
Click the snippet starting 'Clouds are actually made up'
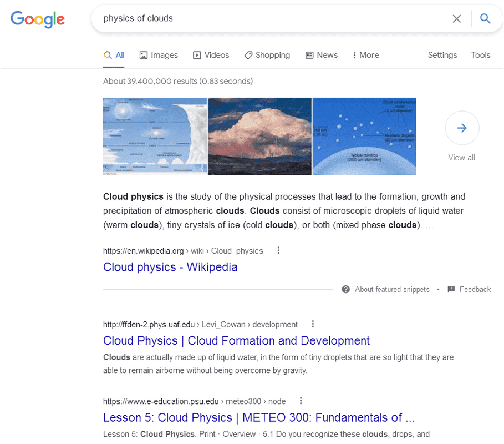(278, 364)
